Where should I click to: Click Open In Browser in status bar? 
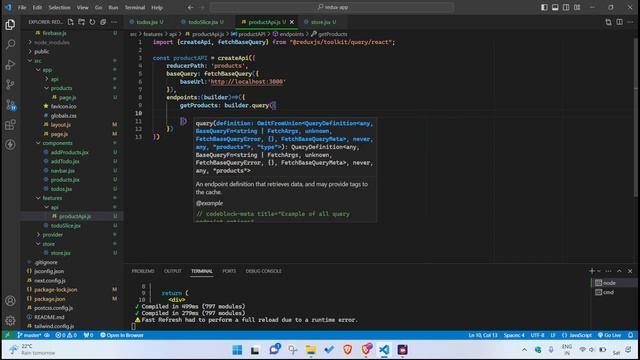[122, 335]
